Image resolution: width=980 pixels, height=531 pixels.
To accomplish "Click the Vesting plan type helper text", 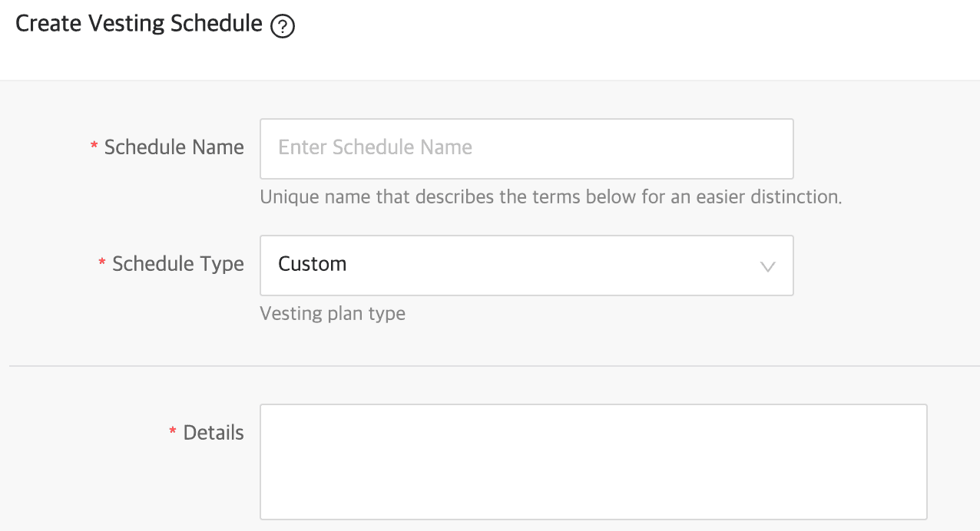I will click(333, 313).
